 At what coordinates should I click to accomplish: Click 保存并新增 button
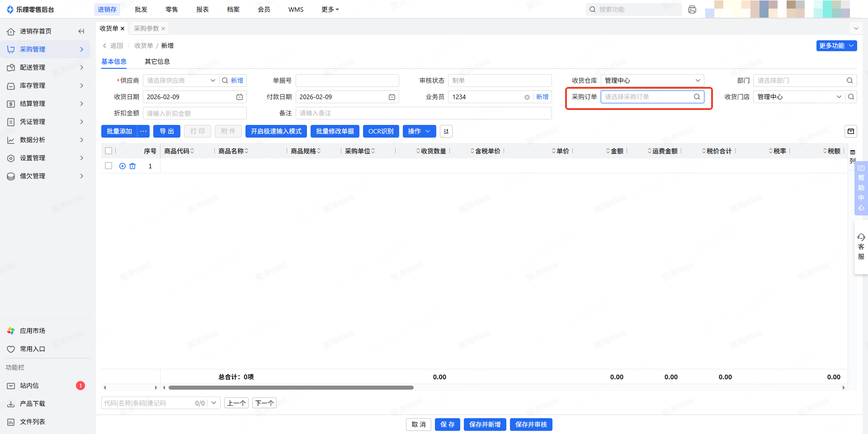click(485, 424)
